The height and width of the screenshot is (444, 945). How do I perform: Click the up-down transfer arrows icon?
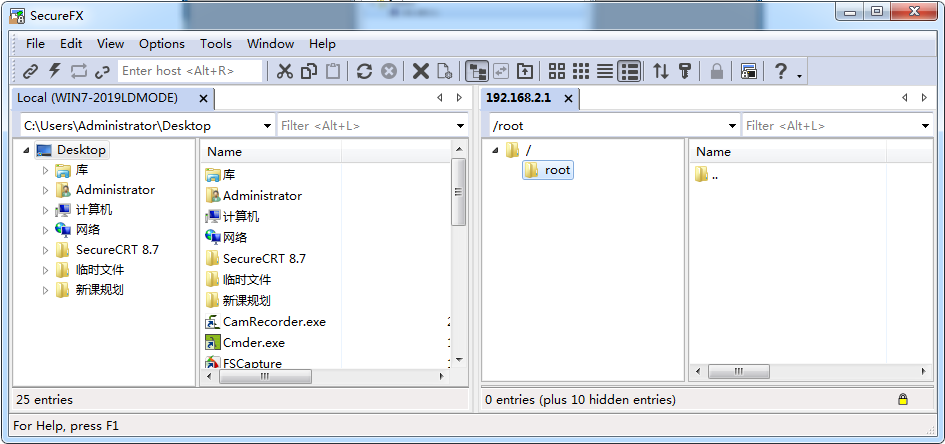[661, 71]
